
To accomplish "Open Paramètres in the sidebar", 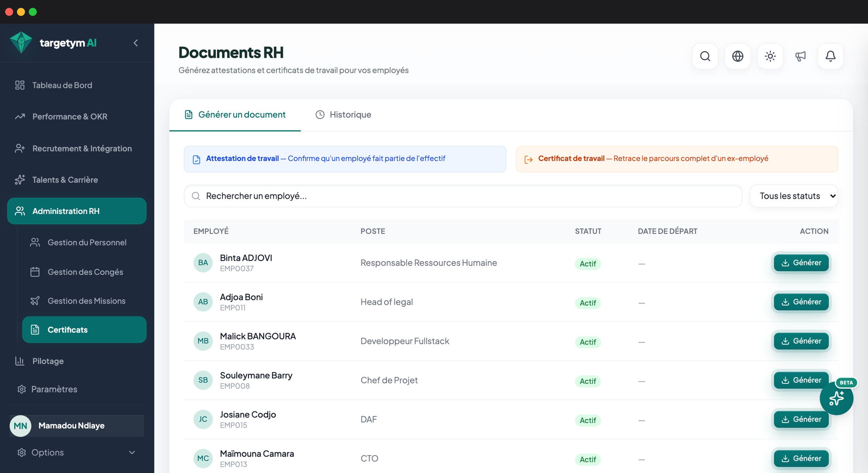I will pos(77,389).
